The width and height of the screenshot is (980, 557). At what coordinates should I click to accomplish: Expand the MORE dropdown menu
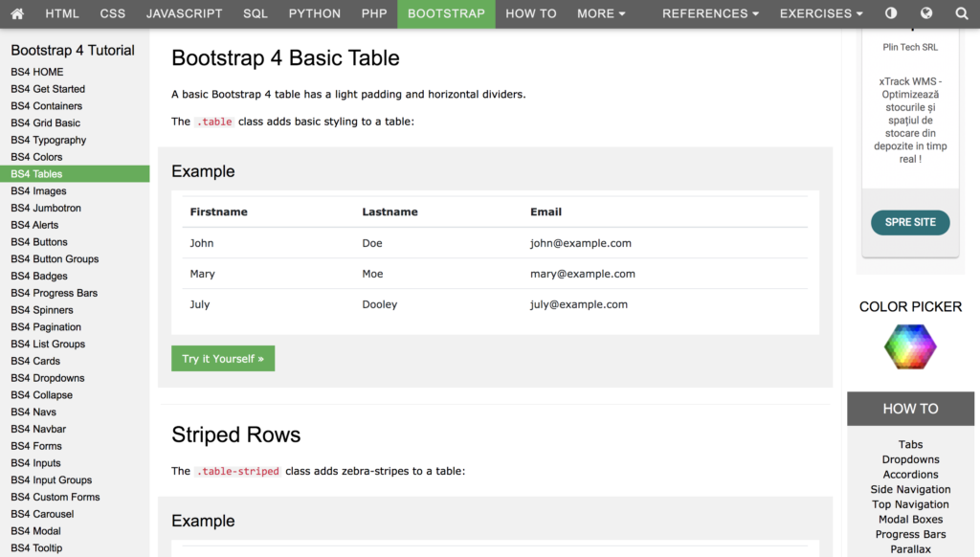(x=601, y=13)
